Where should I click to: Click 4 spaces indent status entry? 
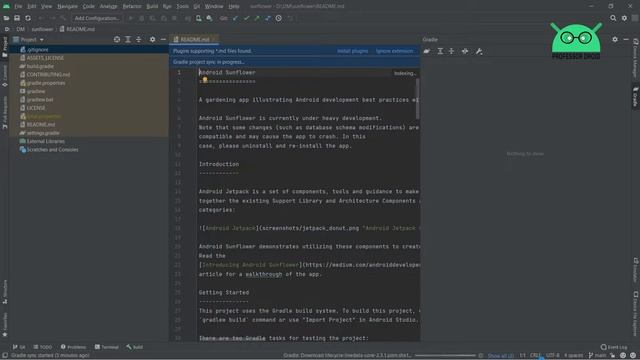click(573, 356)
